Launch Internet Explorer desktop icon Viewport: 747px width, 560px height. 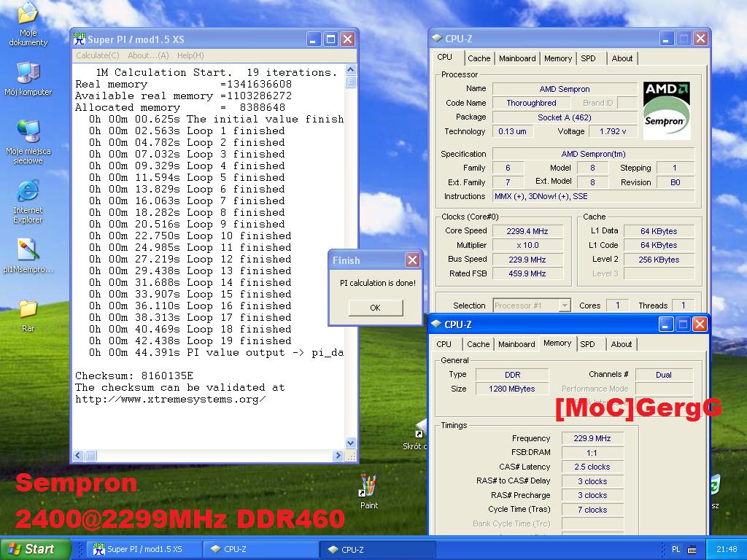(x=28, y=201)
